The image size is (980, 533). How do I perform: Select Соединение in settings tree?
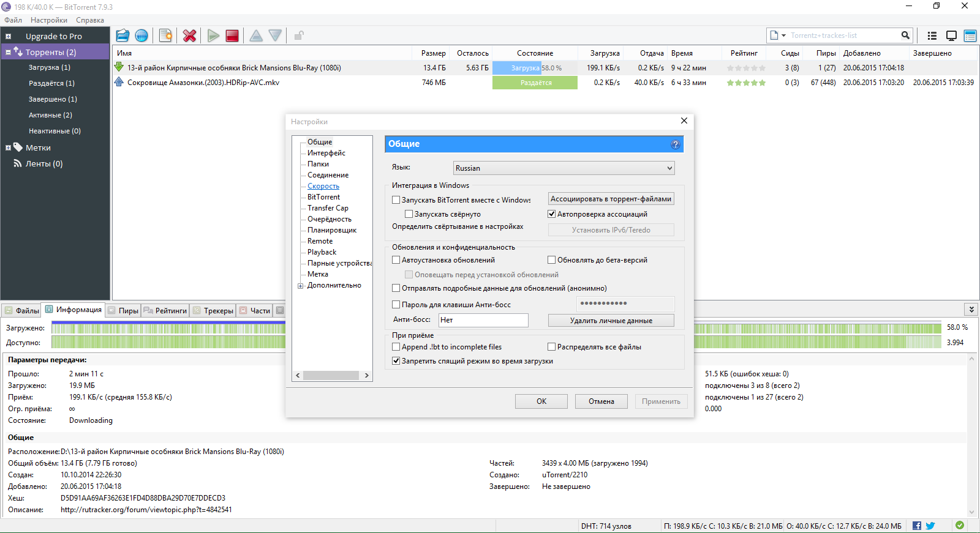click(328, 175)
